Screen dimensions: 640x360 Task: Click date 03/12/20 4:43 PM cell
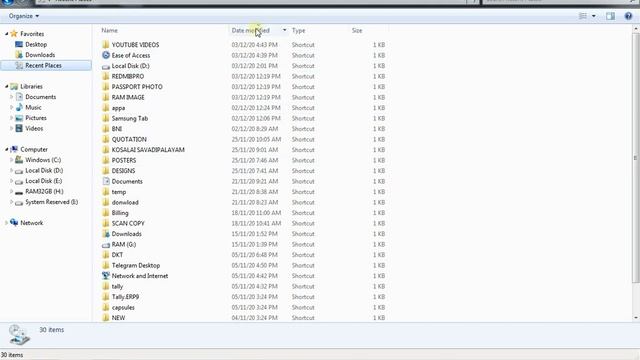254,44
